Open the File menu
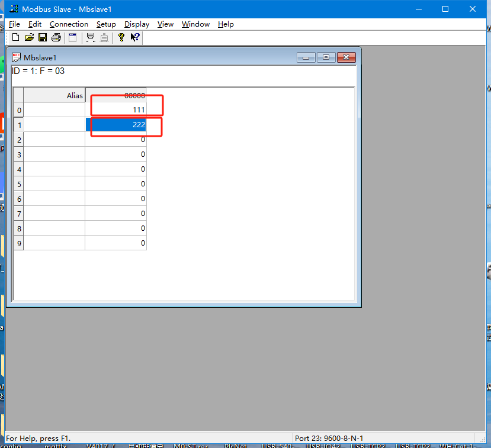491x448 pixels. pyautogui.click(x=14, y=24)
